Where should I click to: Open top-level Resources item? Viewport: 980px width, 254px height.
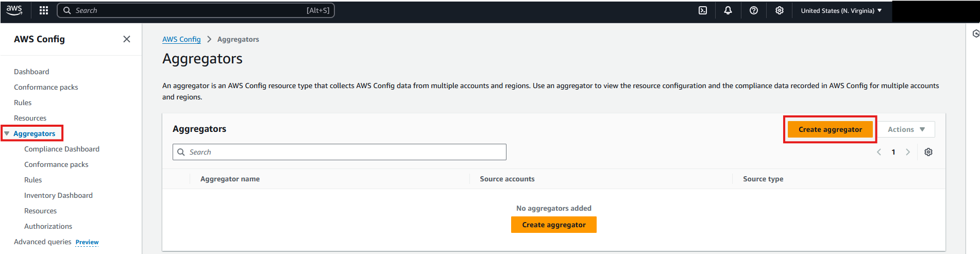[30, 118]
